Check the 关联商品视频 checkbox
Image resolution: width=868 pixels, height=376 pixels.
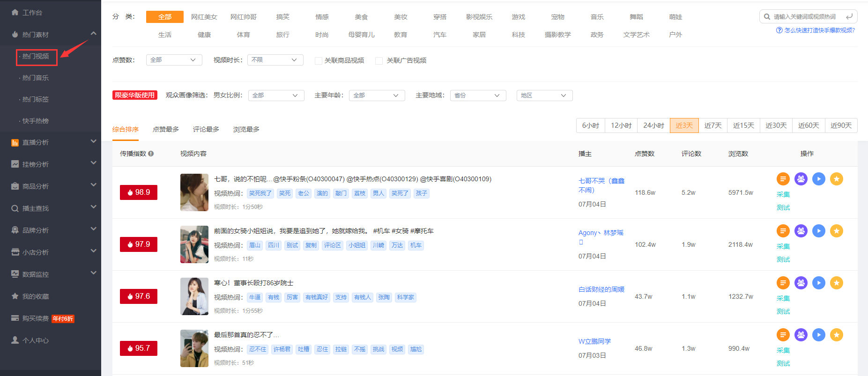(x=319, y=61)
